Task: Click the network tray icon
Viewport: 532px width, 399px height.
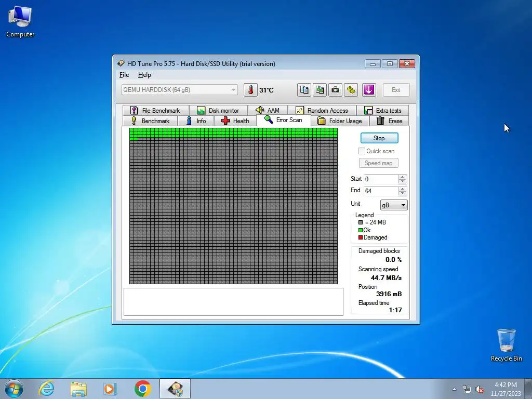Action: point(467,389)
